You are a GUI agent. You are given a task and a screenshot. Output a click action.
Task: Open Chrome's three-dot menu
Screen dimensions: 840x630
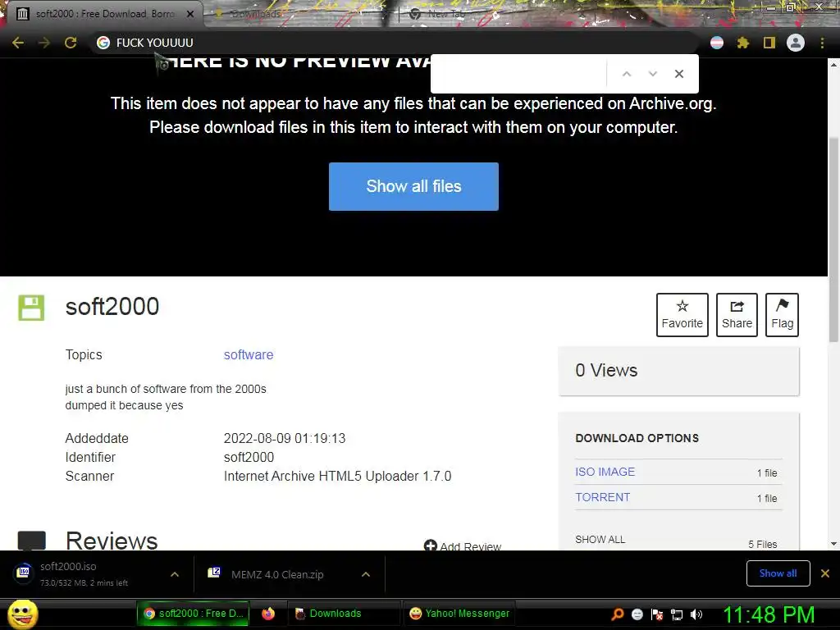coord(822,43)
